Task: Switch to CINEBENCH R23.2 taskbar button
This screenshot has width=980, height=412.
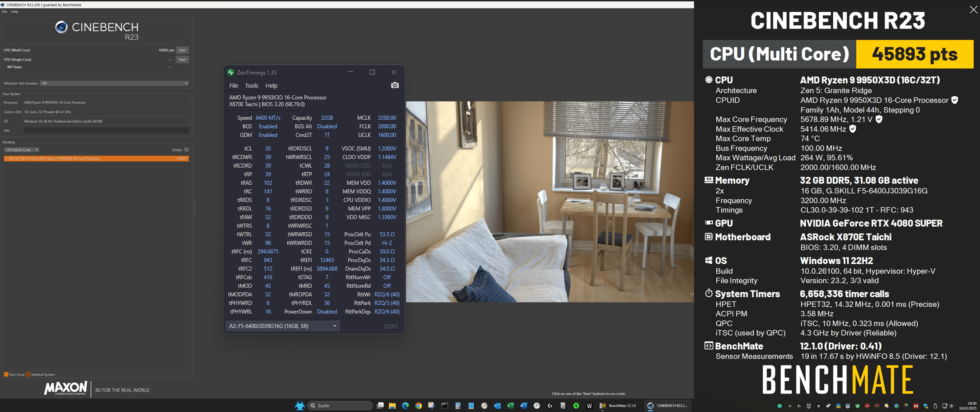Action: (x=667, y=406)
